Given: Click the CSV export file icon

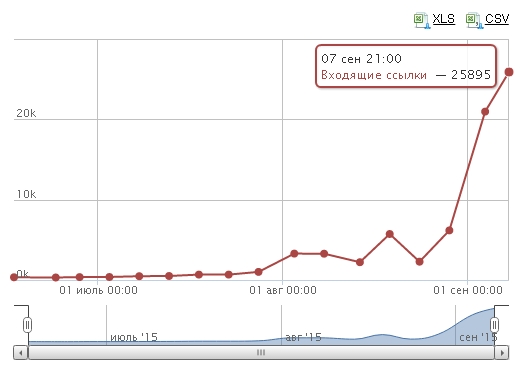Looking at the screenshot, I should point(474,20).
